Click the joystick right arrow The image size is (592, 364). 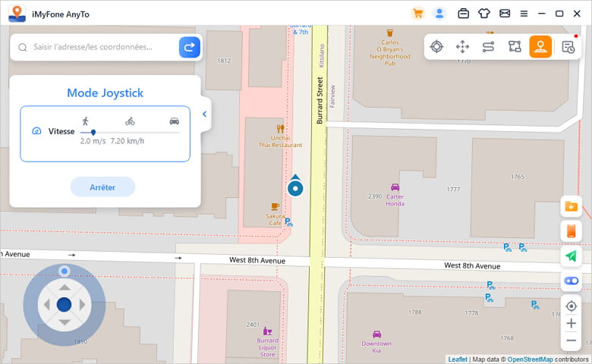click(82, 304)
